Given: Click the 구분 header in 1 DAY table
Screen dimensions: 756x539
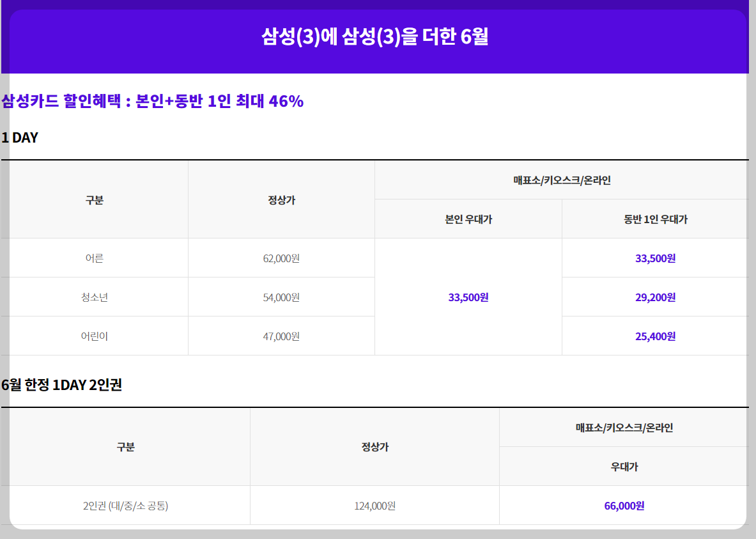Looking at the screenshot, I should (x=95, y=199).
